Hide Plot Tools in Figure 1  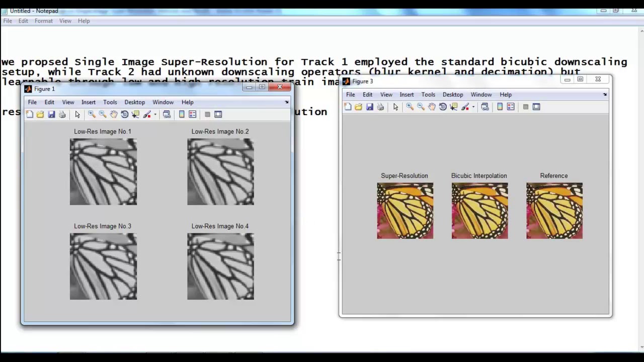pos(207,115)
